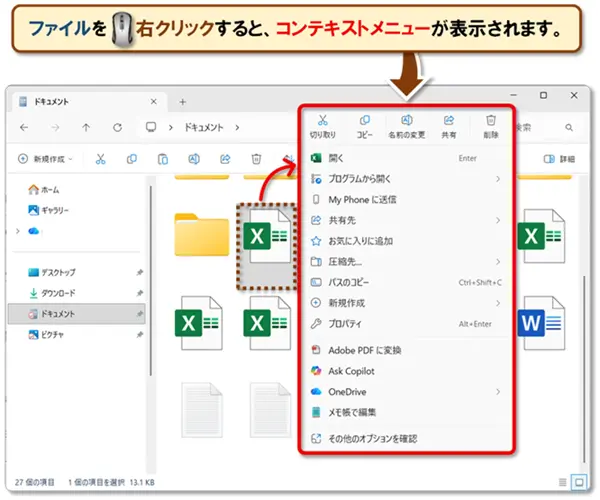The image size is (600, 500).
Task: Click the navigation pane vertical scrollbar
Action: 151,281
